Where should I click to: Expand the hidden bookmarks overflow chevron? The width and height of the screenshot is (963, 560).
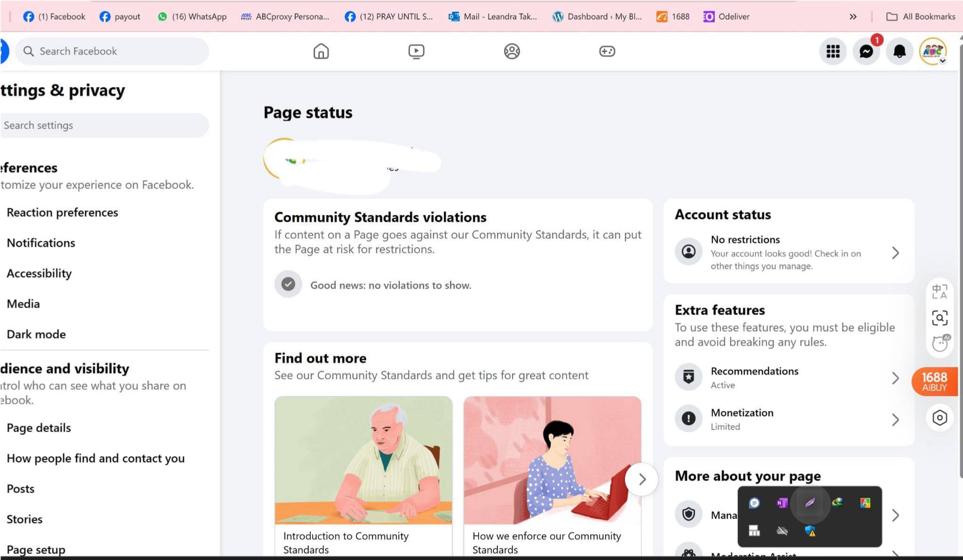click(x=853, y=16)
